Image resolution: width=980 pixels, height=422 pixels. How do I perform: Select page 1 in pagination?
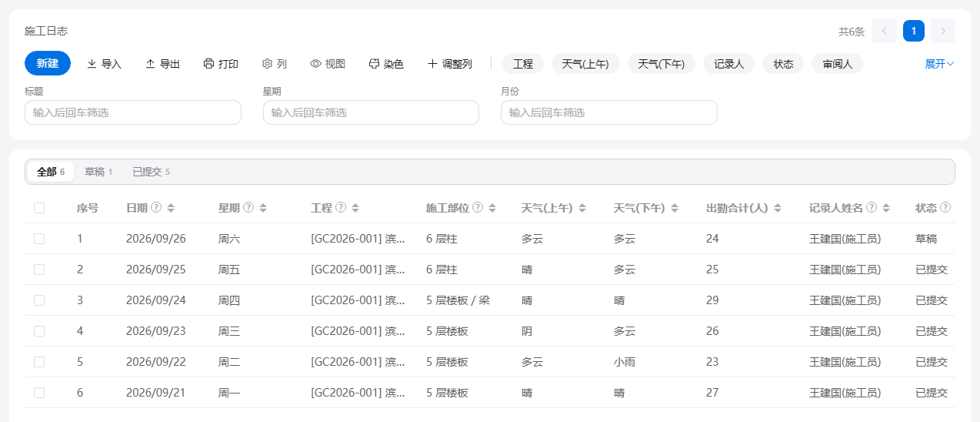coord(914,31)
